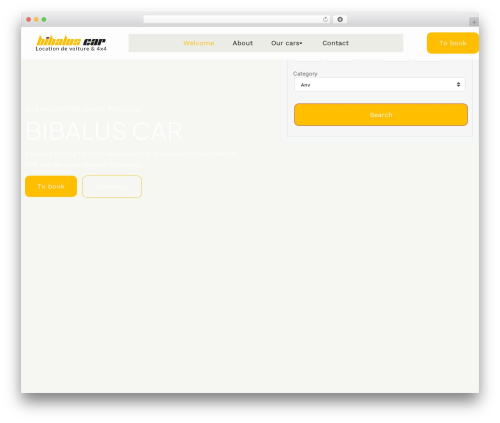Open the Contact page

pos(335,43)
